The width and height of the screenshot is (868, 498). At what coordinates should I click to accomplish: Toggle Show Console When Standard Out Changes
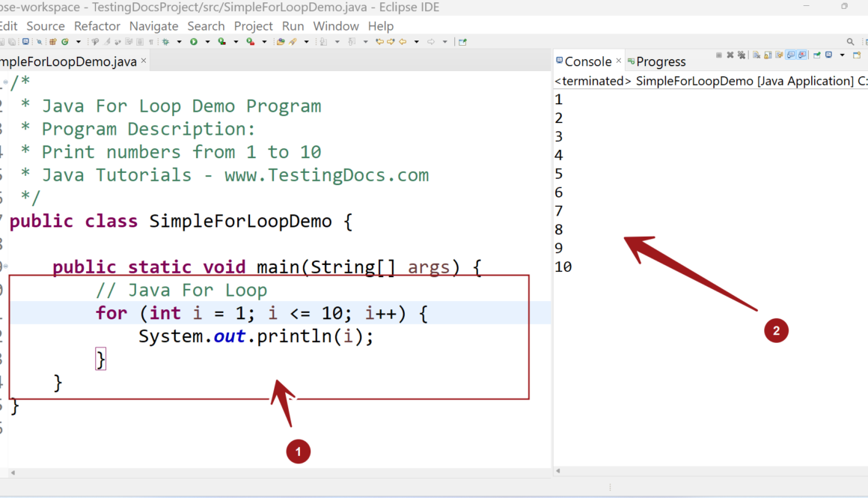click(x=790, y=55)
